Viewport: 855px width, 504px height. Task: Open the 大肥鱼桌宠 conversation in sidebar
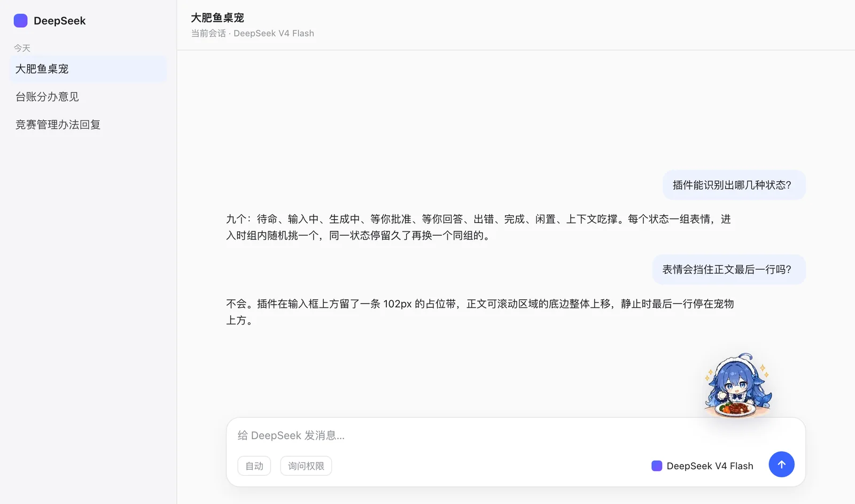88,69
